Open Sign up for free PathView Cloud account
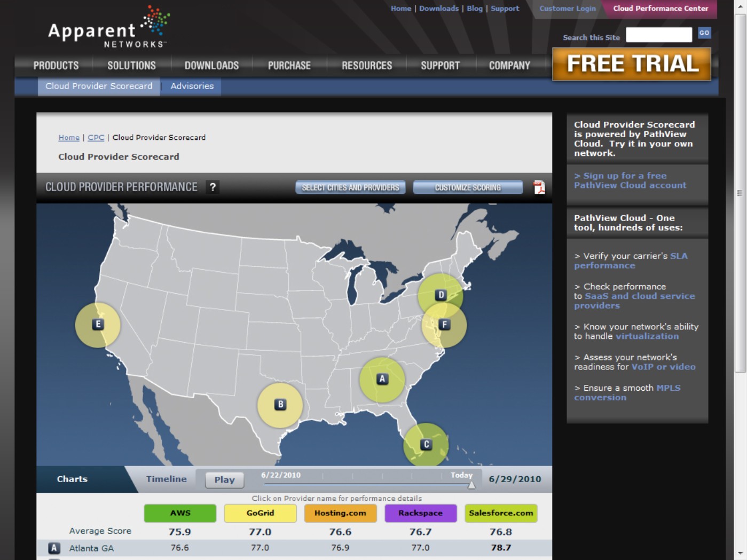This screenshot has width=747, height=560. point(630,180)
